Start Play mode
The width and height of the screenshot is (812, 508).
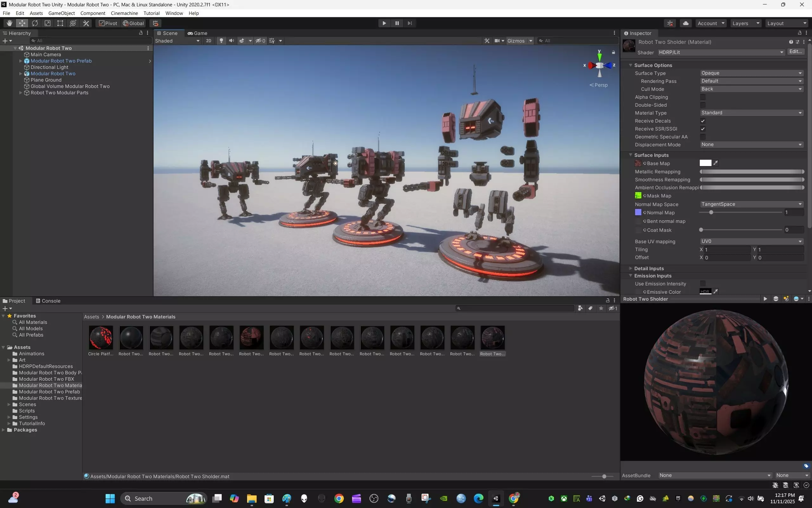click(x=384, y=23)
